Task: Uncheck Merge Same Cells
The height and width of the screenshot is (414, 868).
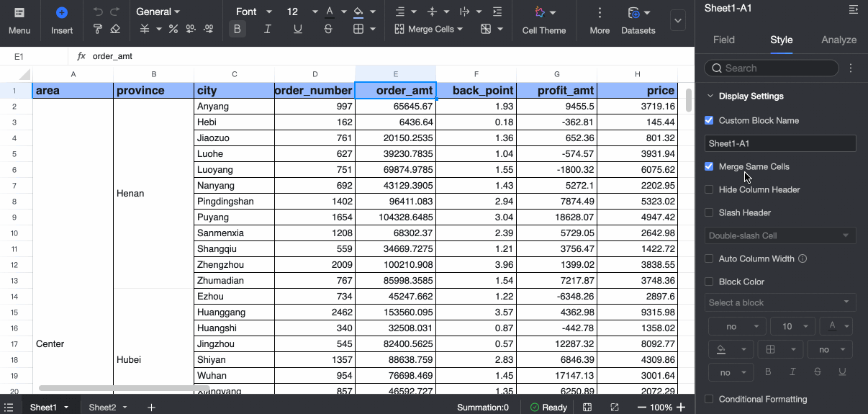Action: tap(709, 166)
